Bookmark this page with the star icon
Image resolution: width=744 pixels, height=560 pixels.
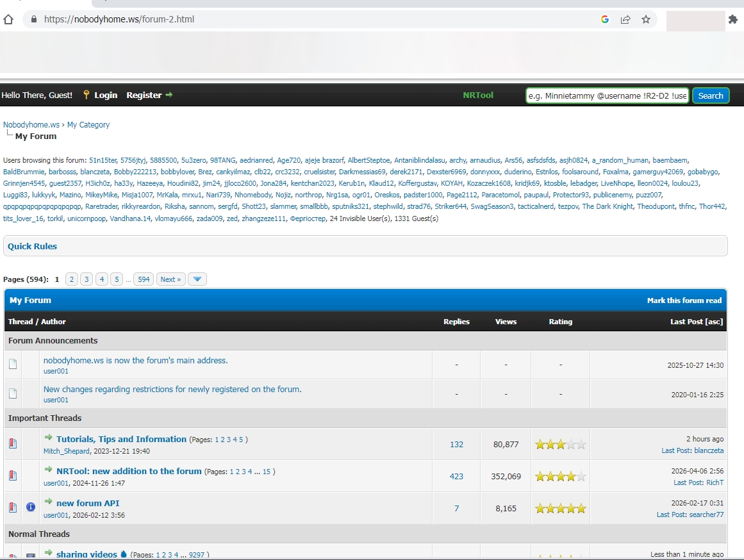point(645,19)
